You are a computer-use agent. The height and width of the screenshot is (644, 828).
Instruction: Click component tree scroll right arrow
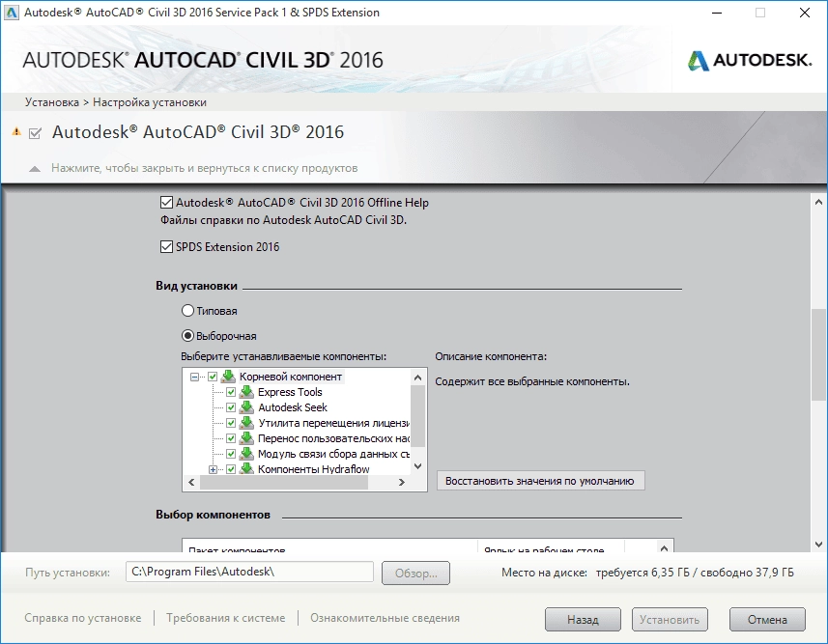401,482
